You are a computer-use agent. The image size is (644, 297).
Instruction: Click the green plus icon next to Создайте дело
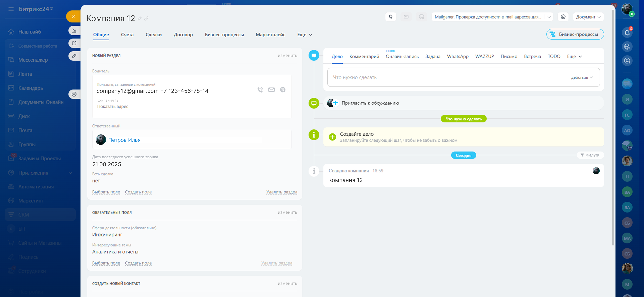click(332, 137)
